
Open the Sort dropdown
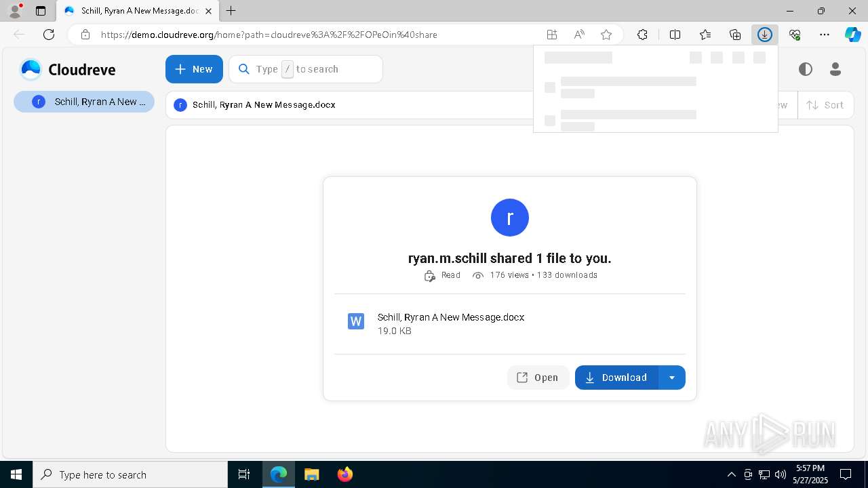825,105
